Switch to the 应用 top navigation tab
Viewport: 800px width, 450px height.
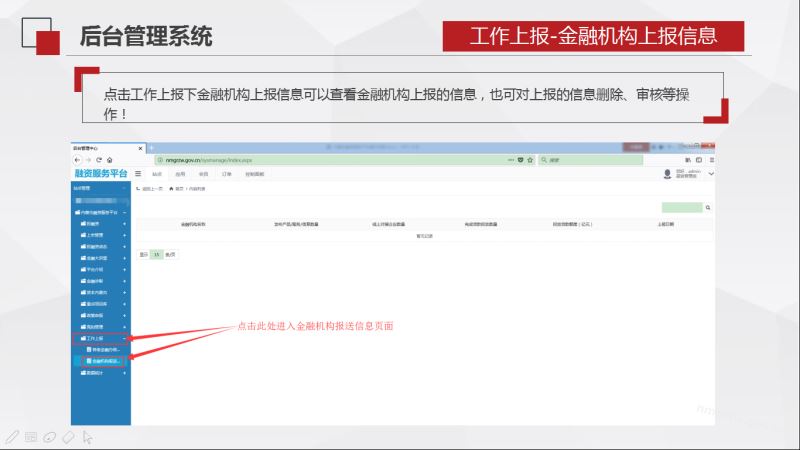coord(180,174)
